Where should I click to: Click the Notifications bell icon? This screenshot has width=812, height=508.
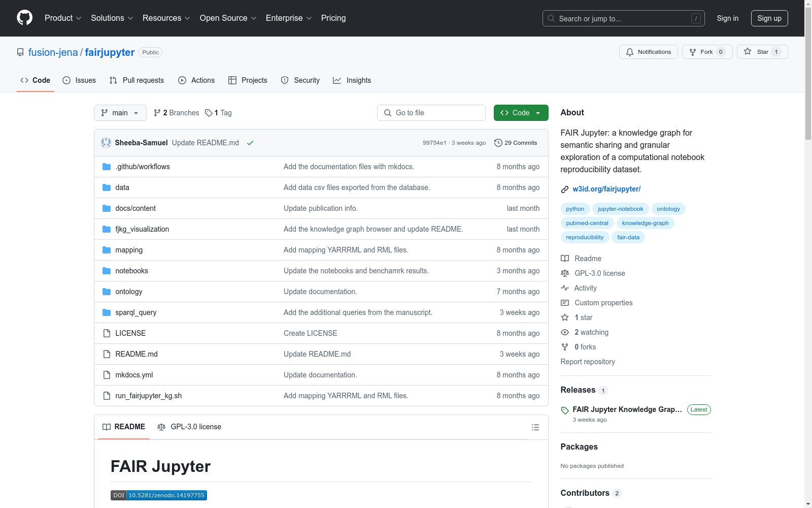[630, 52]
